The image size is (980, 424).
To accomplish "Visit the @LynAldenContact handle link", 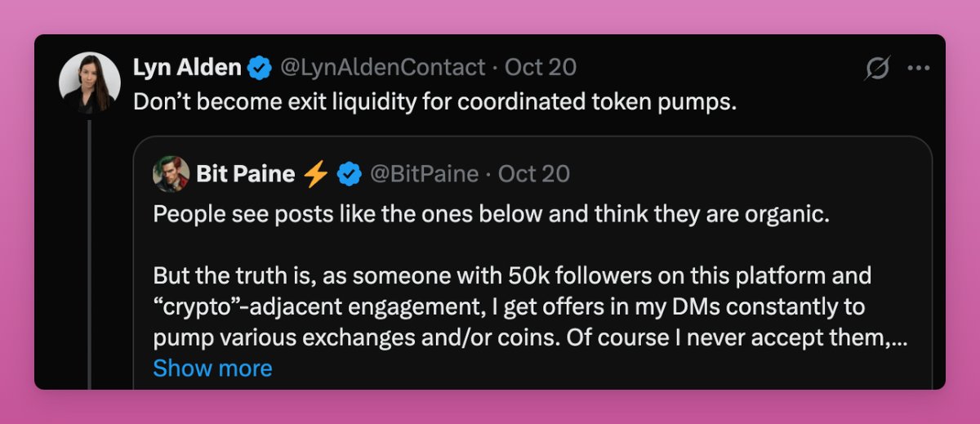I will pos(383,68).
